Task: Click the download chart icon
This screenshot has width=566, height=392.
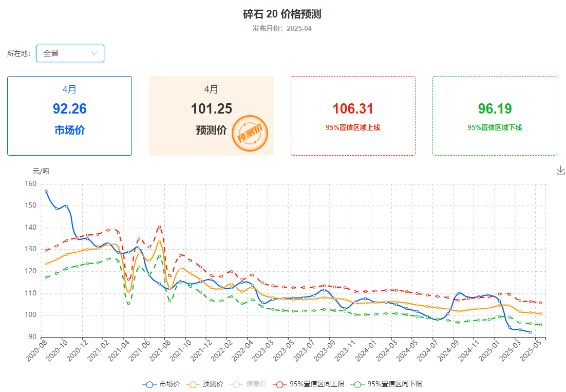Action: coord(560,171)
